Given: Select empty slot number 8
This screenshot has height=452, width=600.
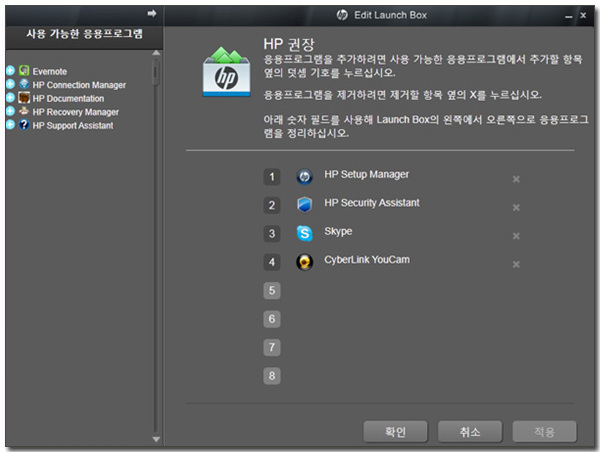Looking at the screenshot, I should pyautogui.click(x=272, y=376).
